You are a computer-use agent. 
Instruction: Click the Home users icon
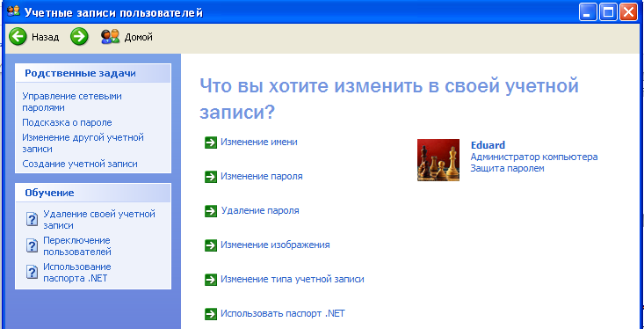110,37
